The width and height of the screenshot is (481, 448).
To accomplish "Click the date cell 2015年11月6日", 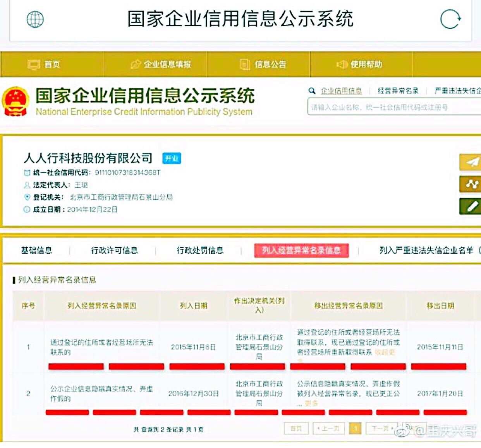I will pos(194,347).
